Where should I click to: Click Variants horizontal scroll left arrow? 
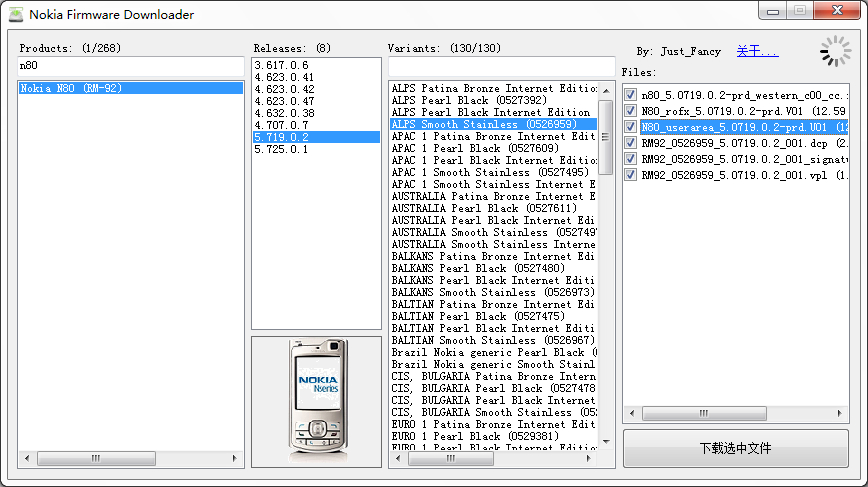[398, 458]
